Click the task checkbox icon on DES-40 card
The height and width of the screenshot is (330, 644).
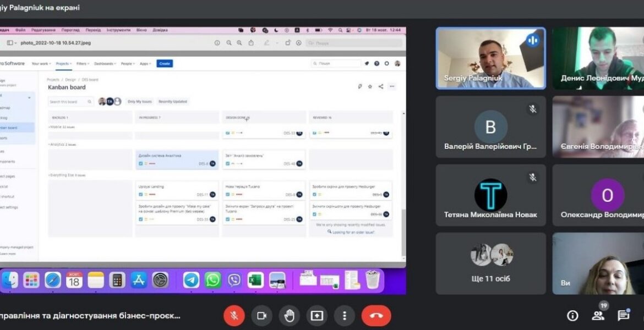(227, 164)
